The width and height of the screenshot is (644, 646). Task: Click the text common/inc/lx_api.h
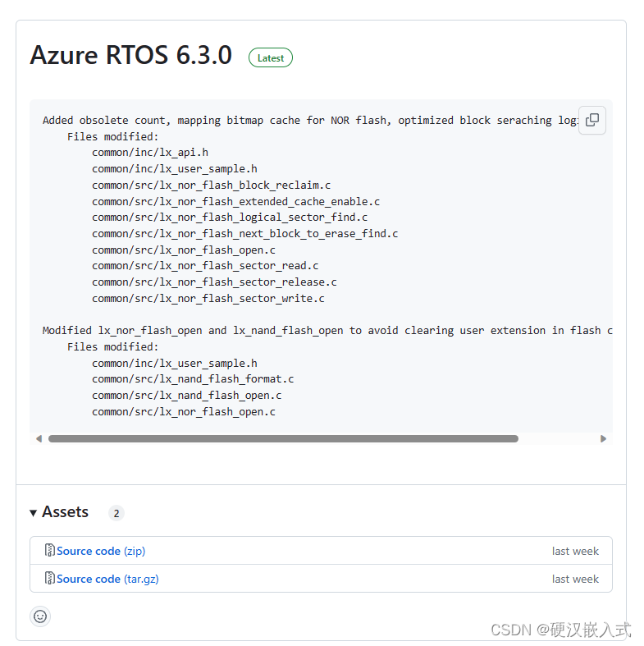150,153
